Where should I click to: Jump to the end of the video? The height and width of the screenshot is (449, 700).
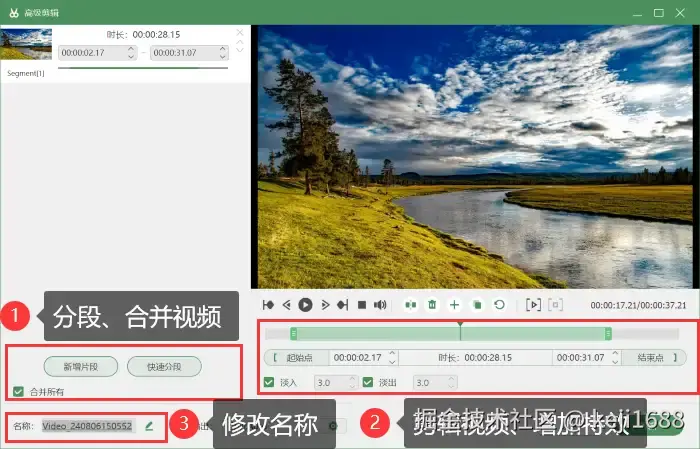tap(342, 305)
